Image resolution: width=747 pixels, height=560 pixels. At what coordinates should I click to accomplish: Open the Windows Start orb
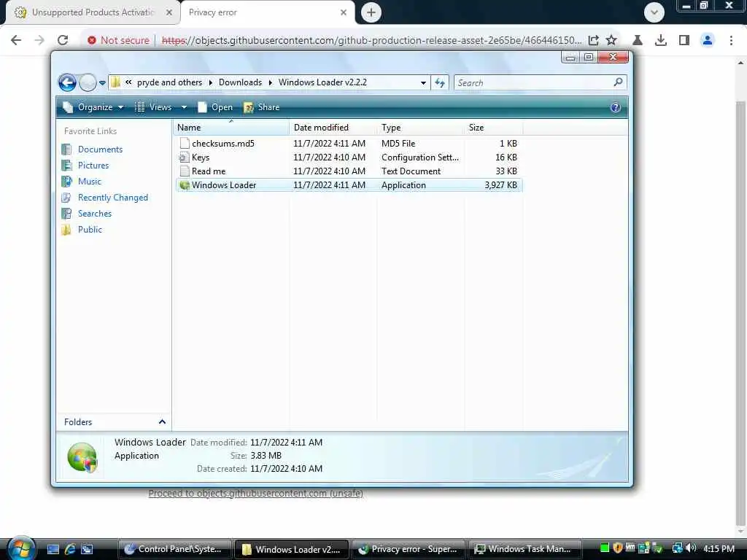[21, 548]
